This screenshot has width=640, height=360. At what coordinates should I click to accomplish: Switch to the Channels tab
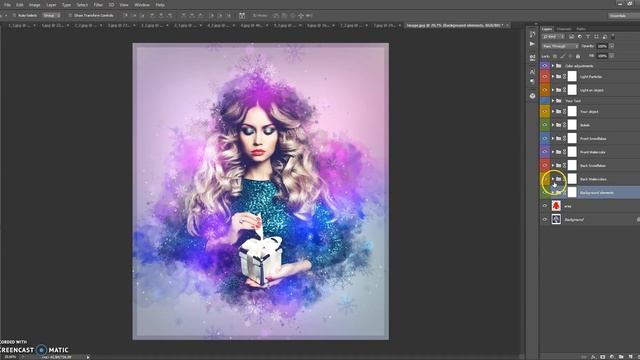click(564, 29)
